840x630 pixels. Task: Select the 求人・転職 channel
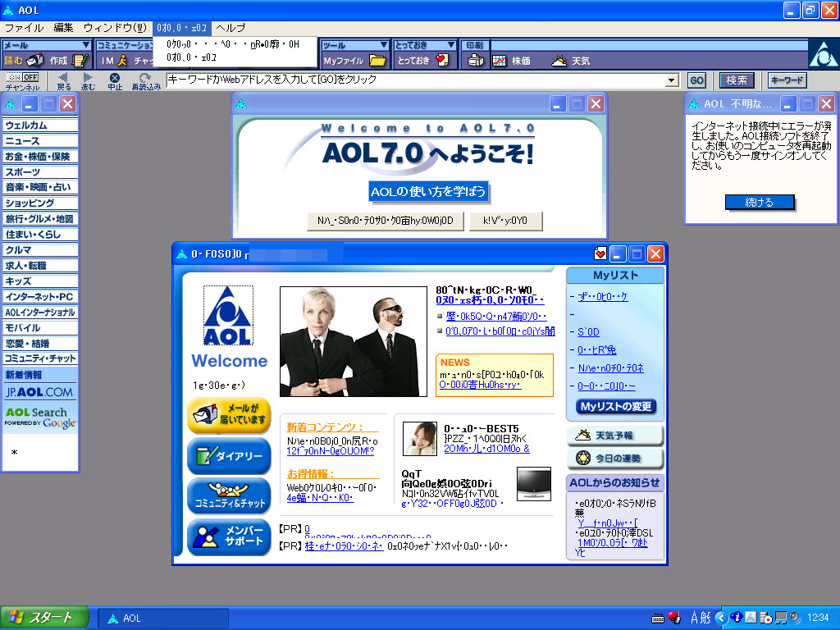tap(40, 266)
